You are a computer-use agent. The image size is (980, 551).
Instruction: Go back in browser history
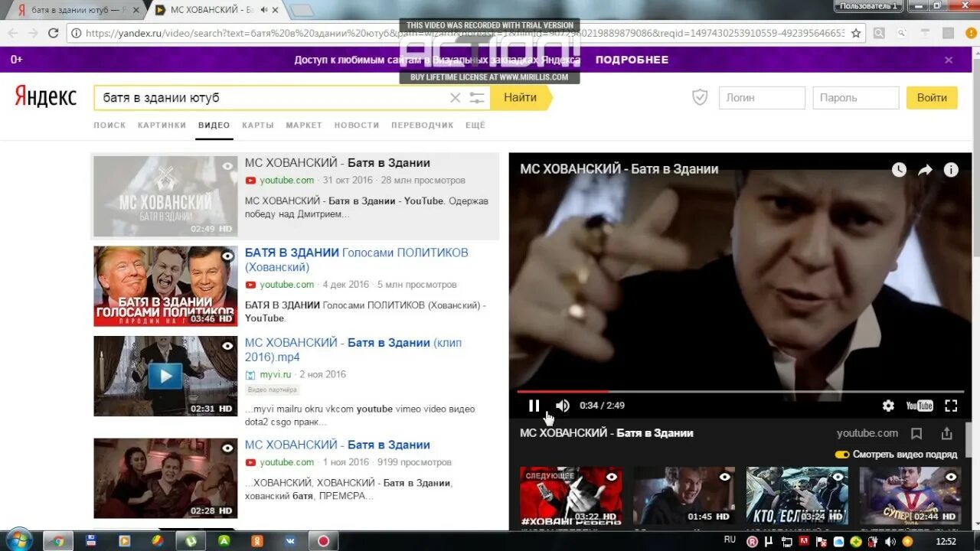[12, 33]
